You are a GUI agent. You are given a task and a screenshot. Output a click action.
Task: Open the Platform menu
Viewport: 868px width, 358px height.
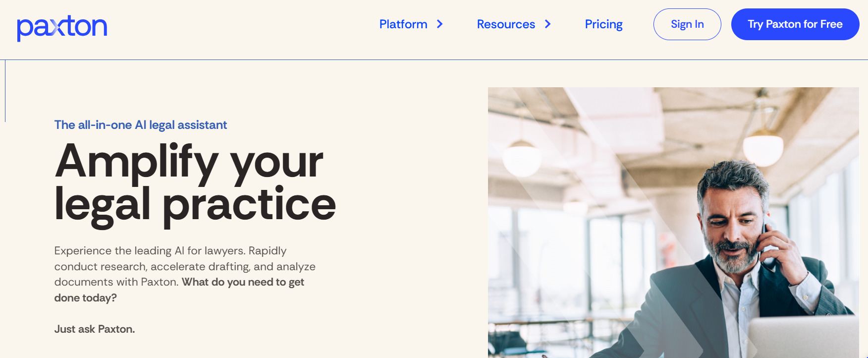tap(403, 24)
